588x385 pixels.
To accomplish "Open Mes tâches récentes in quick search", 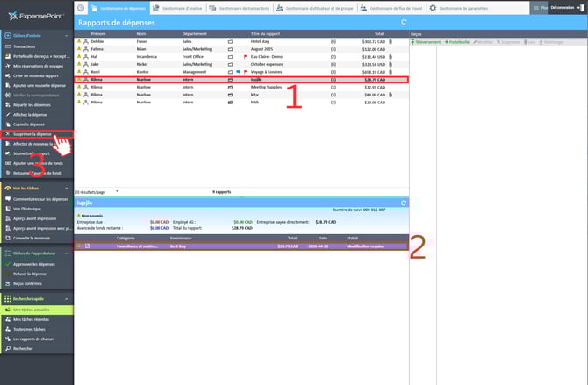I will click(x=32, y=319).
